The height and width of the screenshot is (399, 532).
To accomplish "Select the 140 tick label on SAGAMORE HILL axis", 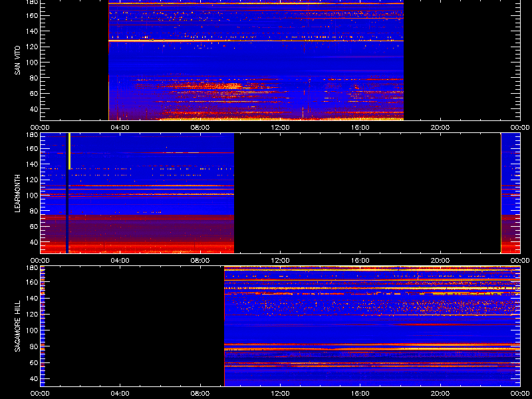I will coord(33,298).
